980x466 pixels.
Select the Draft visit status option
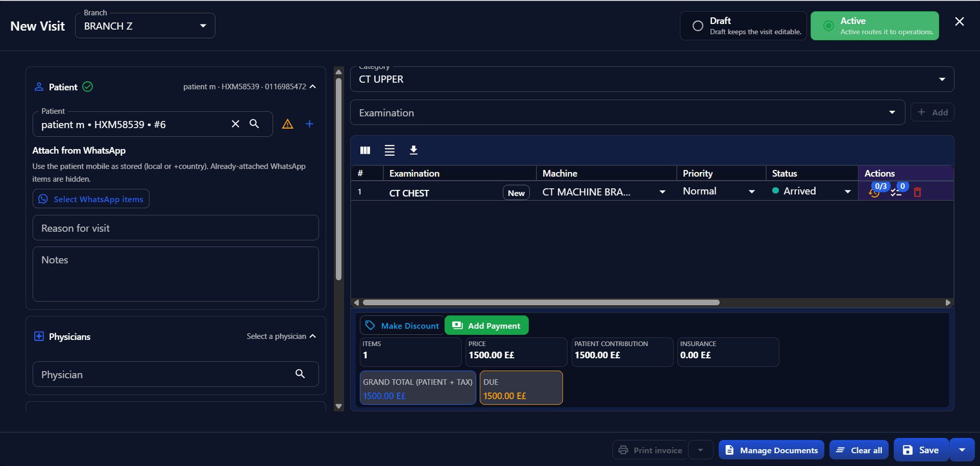pos(743,26)
